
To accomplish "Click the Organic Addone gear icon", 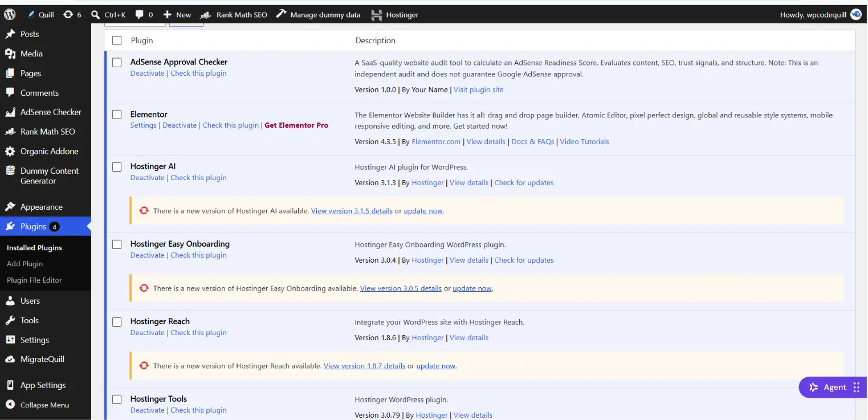I will 10,152.
